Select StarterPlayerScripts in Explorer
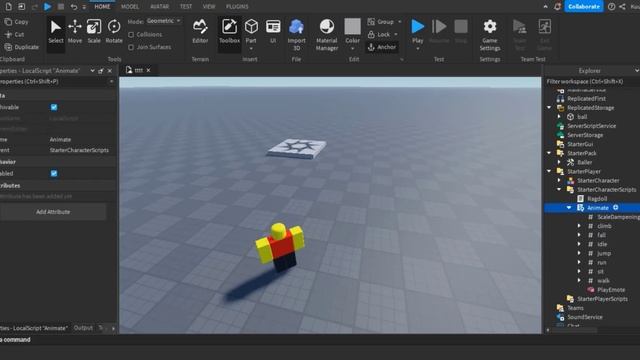Image resolution: width=640 pixels, height=360 pixels. (x=602, y=299)
